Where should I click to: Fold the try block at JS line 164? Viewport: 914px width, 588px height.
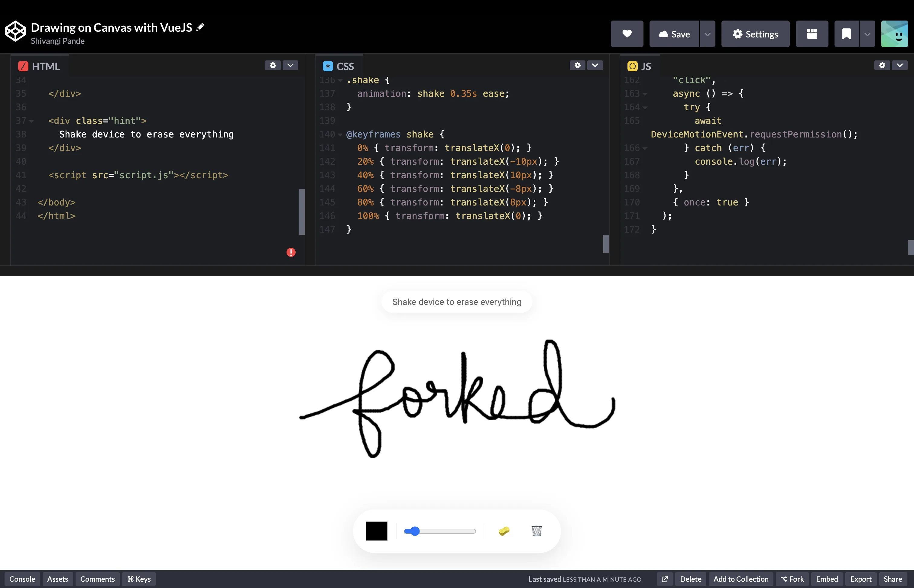click(645, 108)
